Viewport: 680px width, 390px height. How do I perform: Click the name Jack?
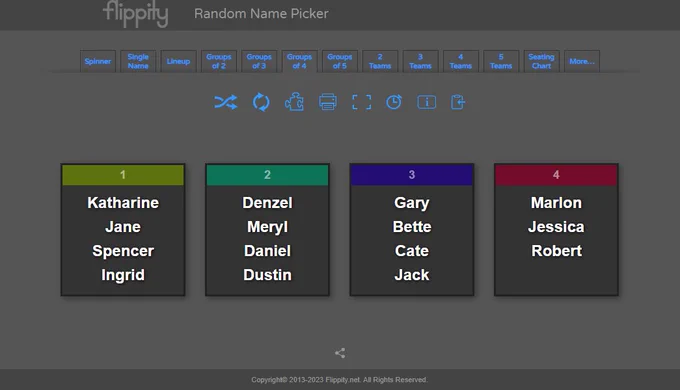(x=412, y=275)
